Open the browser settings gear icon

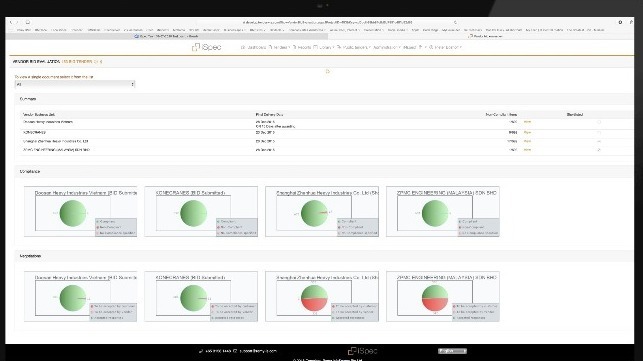point(620,22)
